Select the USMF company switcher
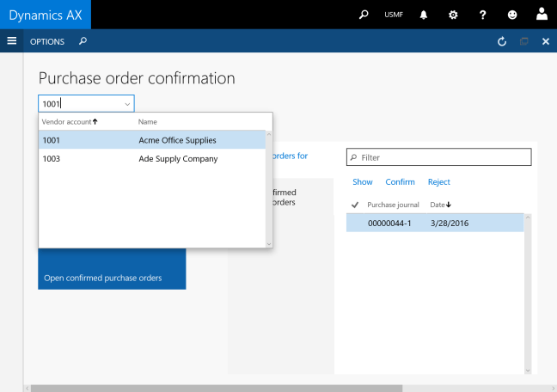Screen dimensions: 557x392 point(394,15)
